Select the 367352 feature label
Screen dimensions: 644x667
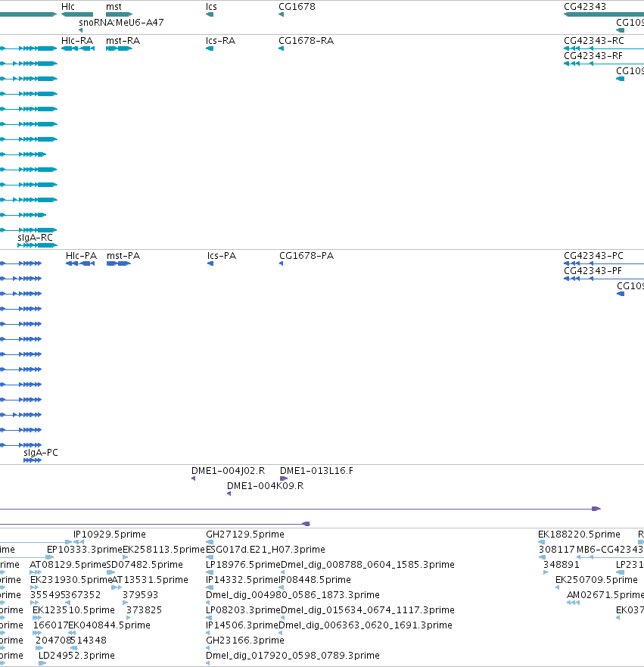[x=83, y=595]
